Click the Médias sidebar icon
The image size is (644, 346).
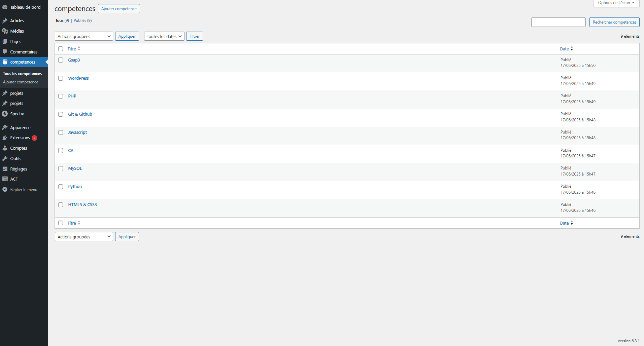click(x=5, y=31)
